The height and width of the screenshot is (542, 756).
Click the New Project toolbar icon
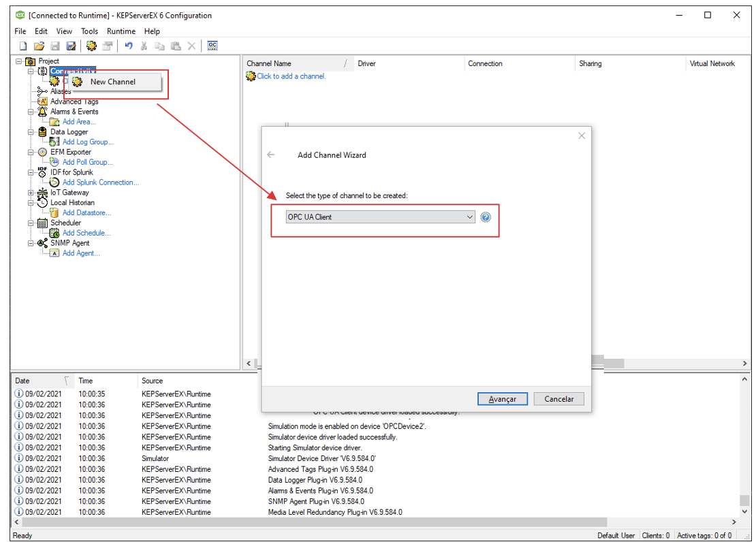click(22, 46)
